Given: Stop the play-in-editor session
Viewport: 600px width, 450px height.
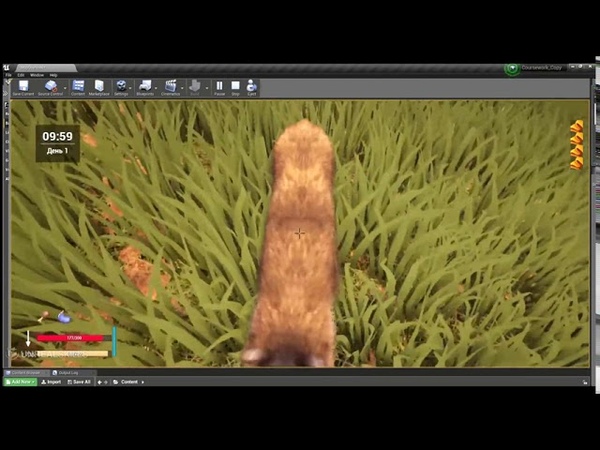Looking at the screenshot, I should click(x=236, y=87).
